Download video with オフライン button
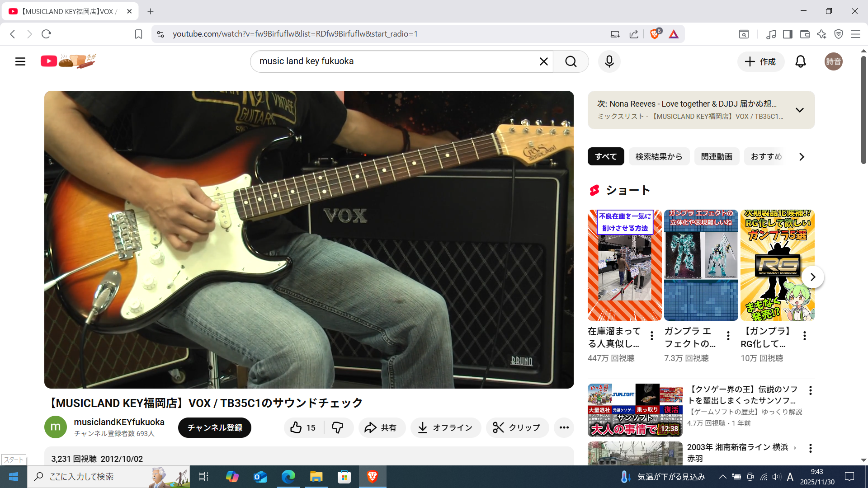The image size is (868, 488). click(x=445, y=427)
